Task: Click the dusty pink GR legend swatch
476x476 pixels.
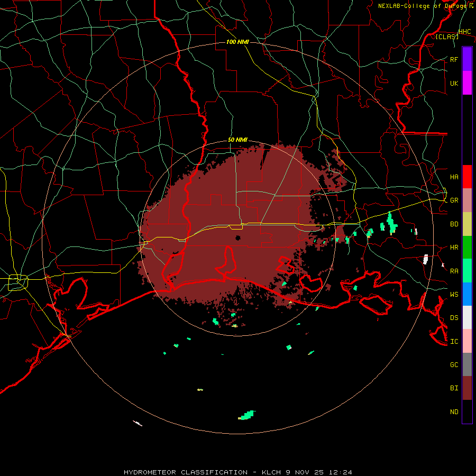Action: (x=467, y=200)
